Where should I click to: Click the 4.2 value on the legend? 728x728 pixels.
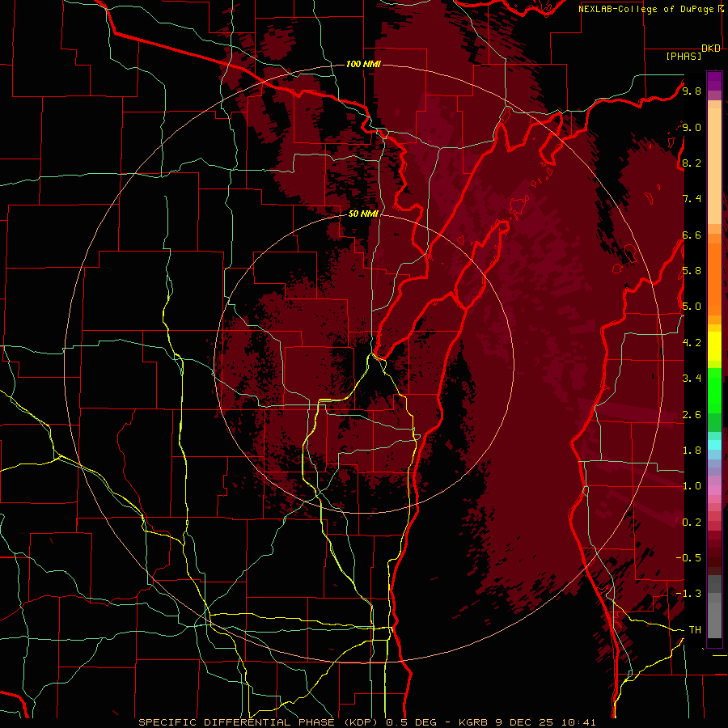tap(692, 343)
